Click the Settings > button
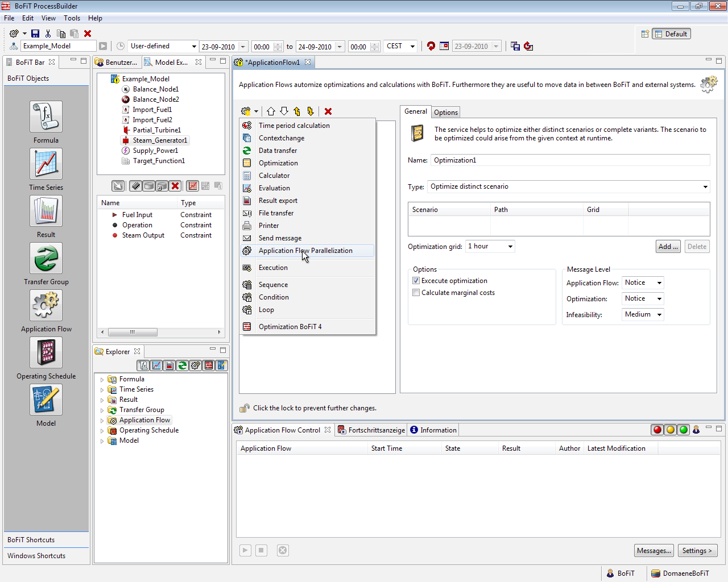 coord(697,551)
